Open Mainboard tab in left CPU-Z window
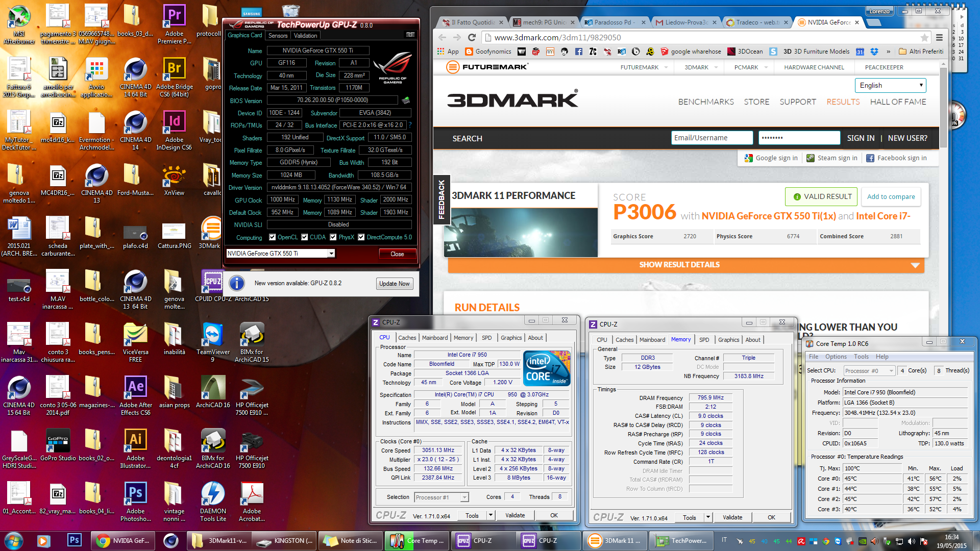Viewport: 980px width, 551px height. point(435,338)
